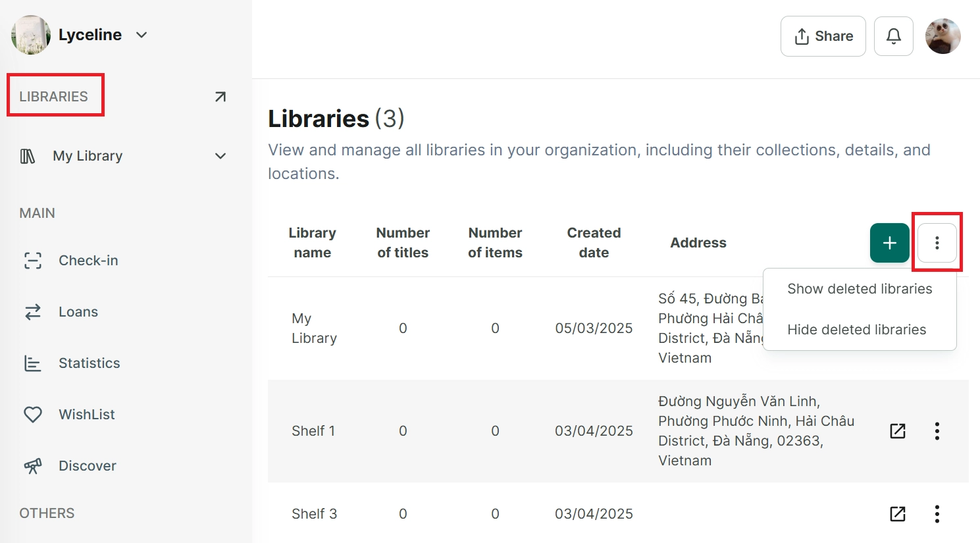The width and height of the screenshot is (980, 543).
Task: Open Shelf 1 in new window icon
Action: [898, 431]
